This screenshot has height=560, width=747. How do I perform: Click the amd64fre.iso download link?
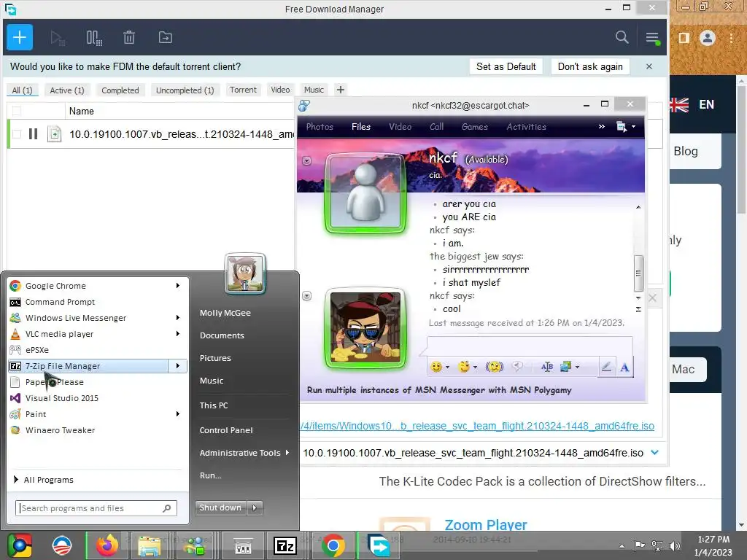477,426
